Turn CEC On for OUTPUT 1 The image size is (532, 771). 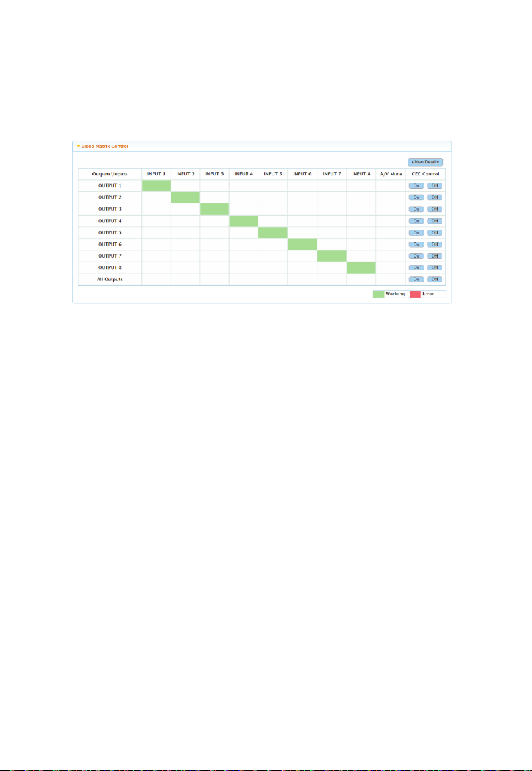click(416, 186)
